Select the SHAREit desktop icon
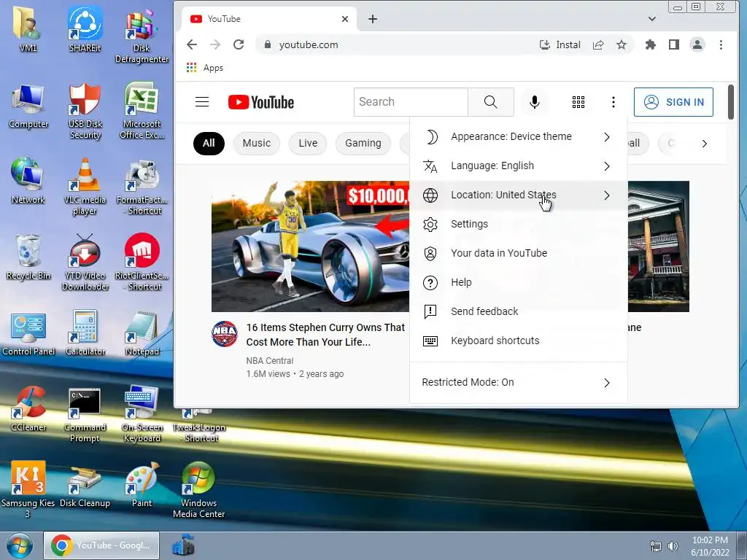The height and width of the screenshot is (560, 747). (85, 28)
